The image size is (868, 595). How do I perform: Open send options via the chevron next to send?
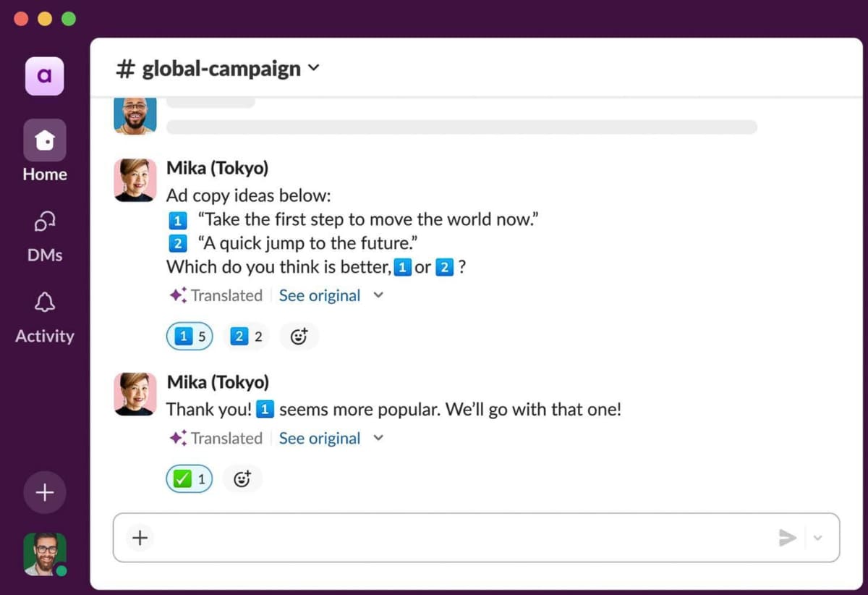click(x=818, y=538)
